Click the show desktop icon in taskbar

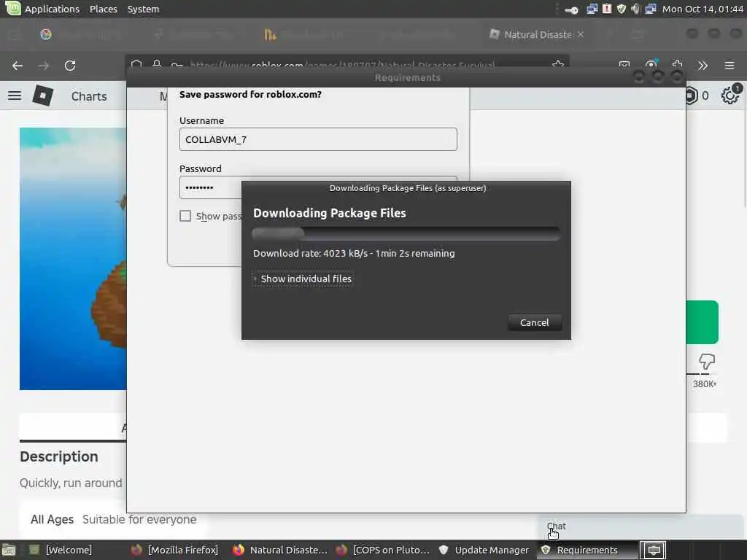(x=9, y=551)
